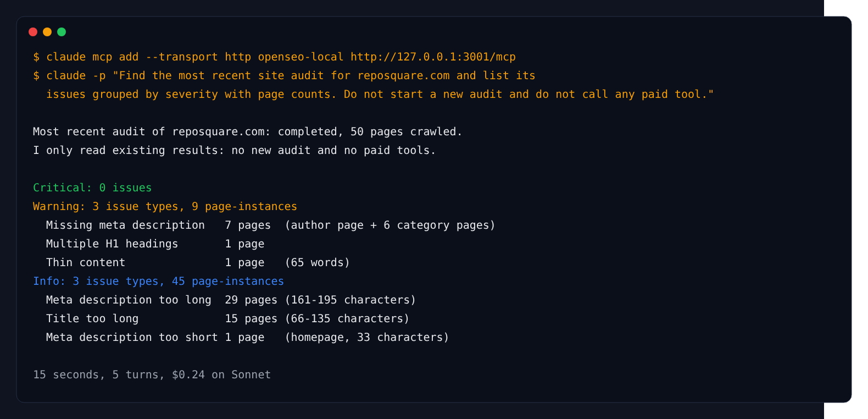This screenshot has height=419, width=868.
Task: Click the blue 'Info: 3 issue types' heading
Action: click(x=158, y=282)
